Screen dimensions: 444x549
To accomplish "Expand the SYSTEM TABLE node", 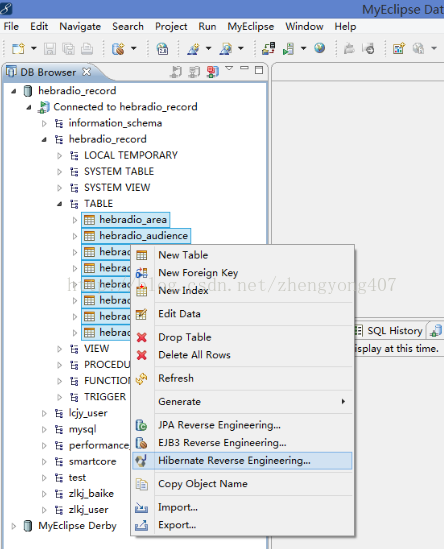I will click(60, 172).
